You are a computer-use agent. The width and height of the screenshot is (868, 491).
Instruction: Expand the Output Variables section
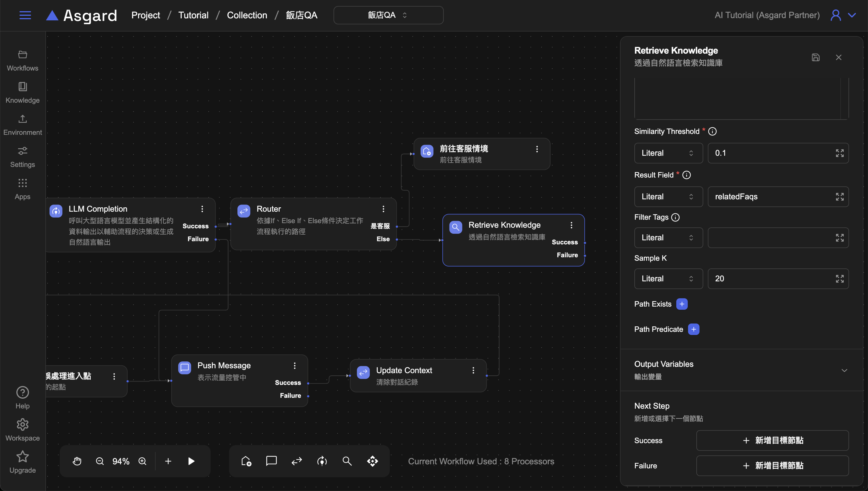point(844,370)
